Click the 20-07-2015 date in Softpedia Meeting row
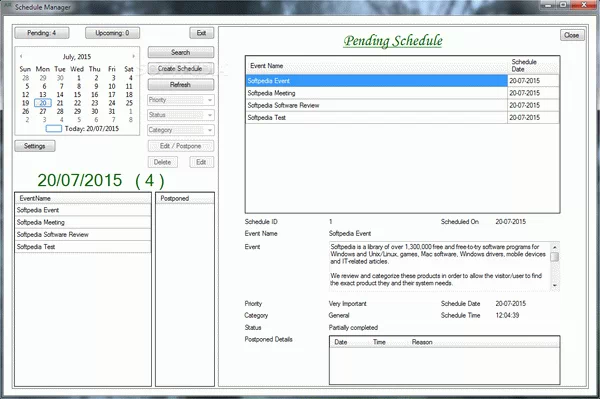600x399 pixels. [x=533, y=93]
